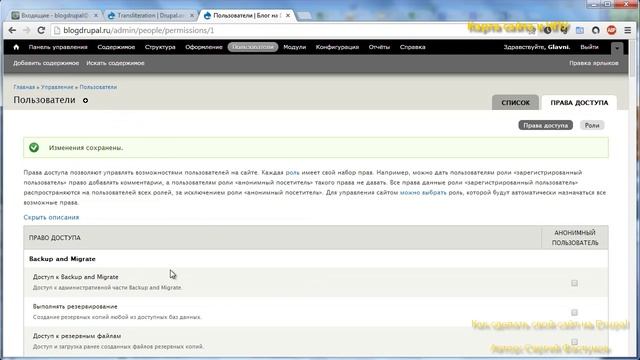This screenshot has height=360, width=640.
Task: Click the АНОНИМНЫЙ ПОЛЬЗОВАТЕЛЬ column header
Action: [x=575, y=238]
